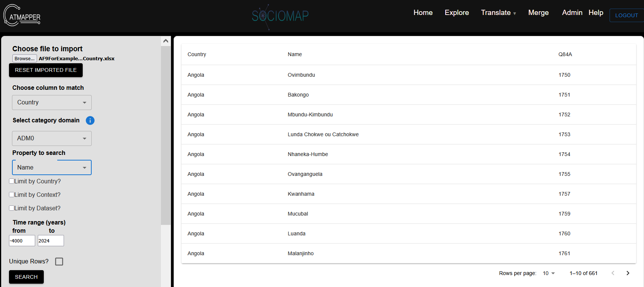Click the time range 'from' year field
Viewport: 644px width, 287px height.
point(22,241)
